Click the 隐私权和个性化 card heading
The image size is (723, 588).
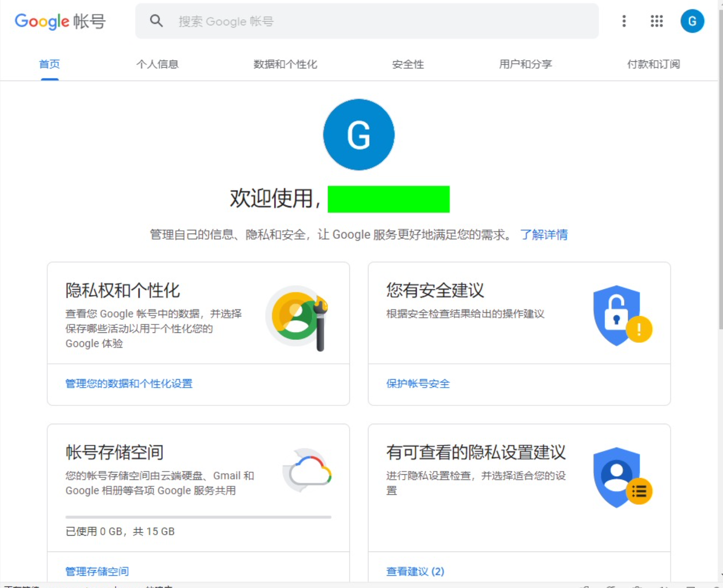coord(123,290)
